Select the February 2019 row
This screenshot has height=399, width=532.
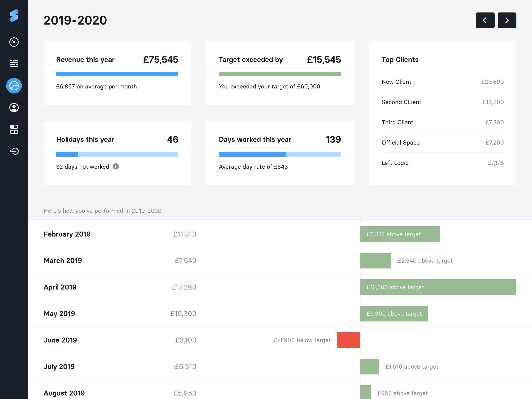point(67,234)
